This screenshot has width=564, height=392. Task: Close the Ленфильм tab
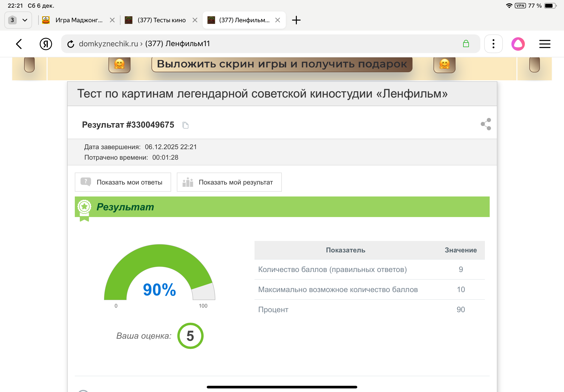[x=277, y=20]
